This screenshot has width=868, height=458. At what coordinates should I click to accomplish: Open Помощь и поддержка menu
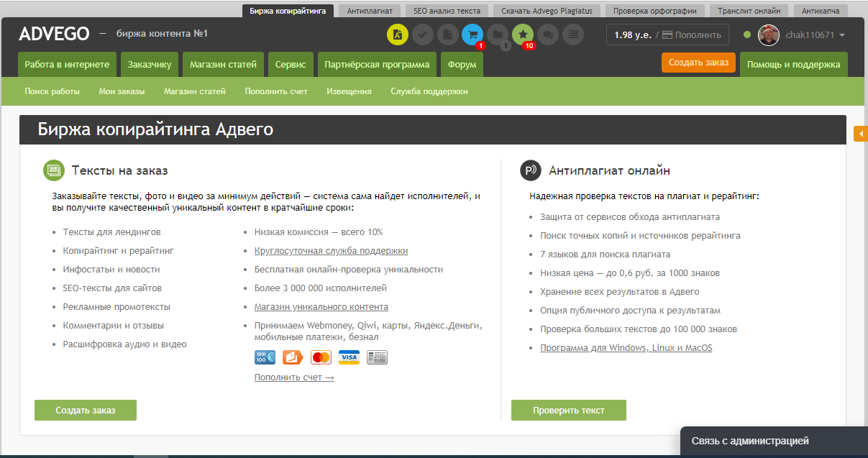pyautogui.click(x=793, y=64)
